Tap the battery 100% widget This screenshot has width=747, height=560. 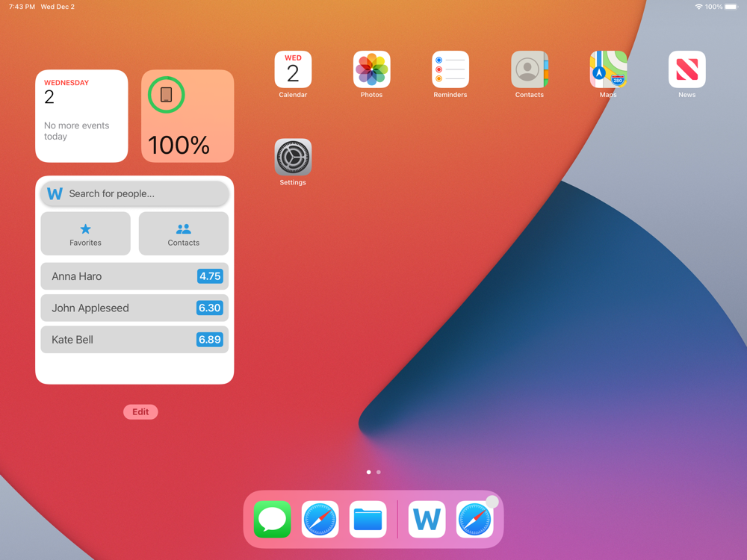(187, 116)
